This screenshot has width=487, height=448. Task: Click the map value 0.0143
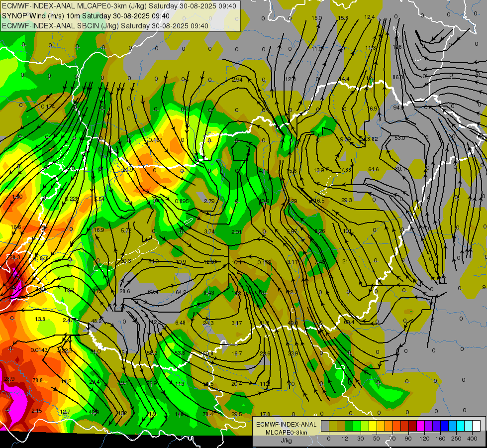point(39,350)
